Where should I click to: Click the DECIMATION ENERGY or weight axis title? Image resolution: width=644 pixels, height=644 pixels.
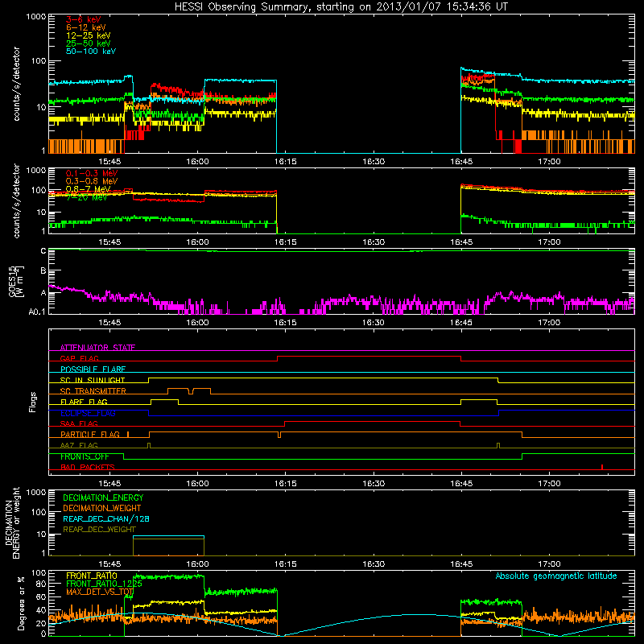[12, 522]
